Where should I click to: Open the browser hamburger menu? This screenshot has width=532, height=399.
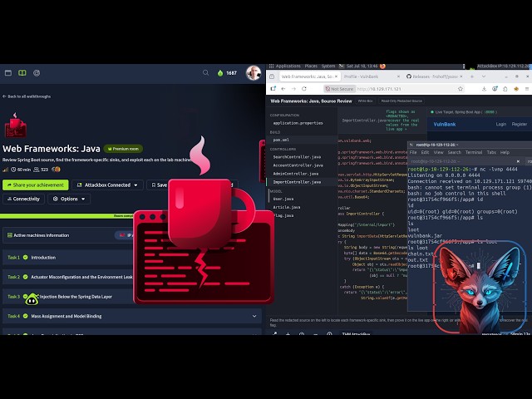[x=527, y=89]
